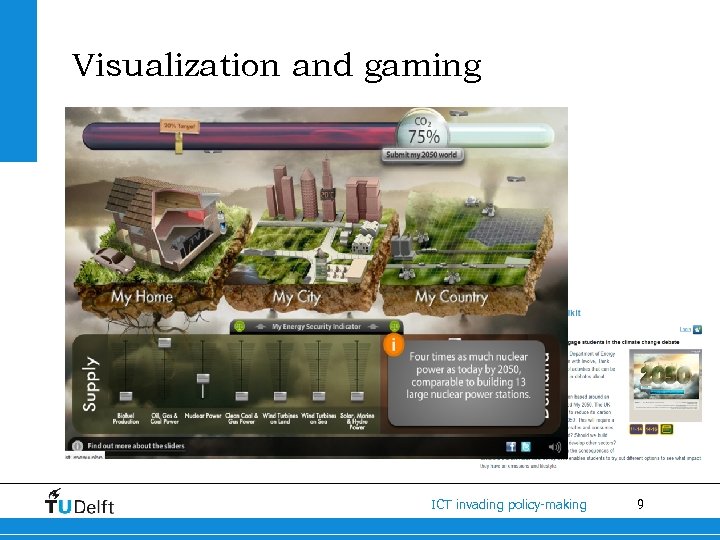
Task: Click the orange info icon on message box
Action: click(394, 344)
